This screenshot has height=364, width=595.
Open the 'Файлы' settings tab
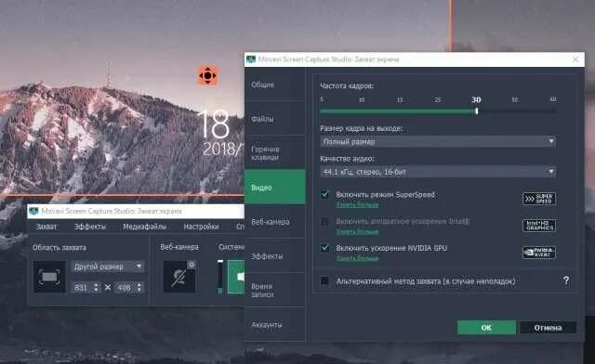pyautogui.click(x=275, y=119)
